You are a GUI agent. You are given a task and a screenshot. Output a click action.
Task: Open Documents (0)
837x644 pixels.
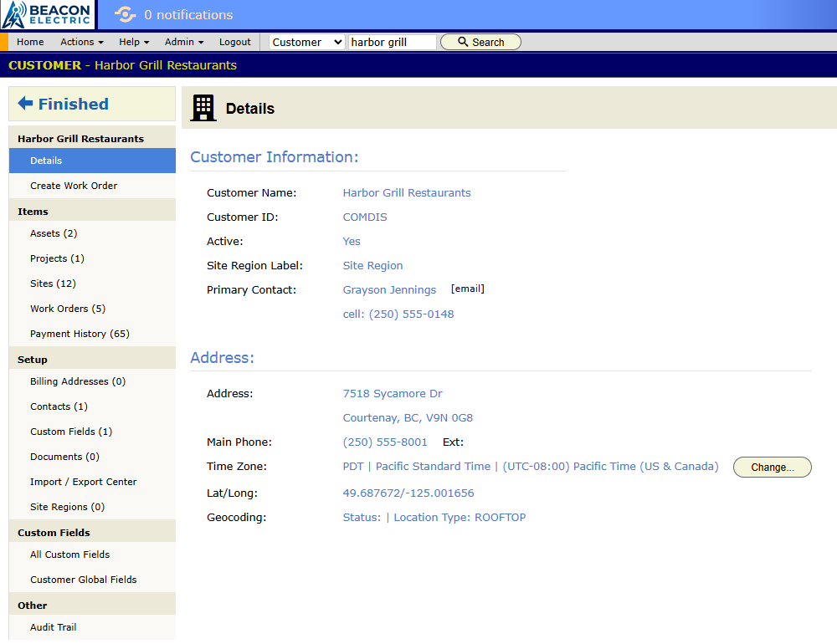coord(92,457)
